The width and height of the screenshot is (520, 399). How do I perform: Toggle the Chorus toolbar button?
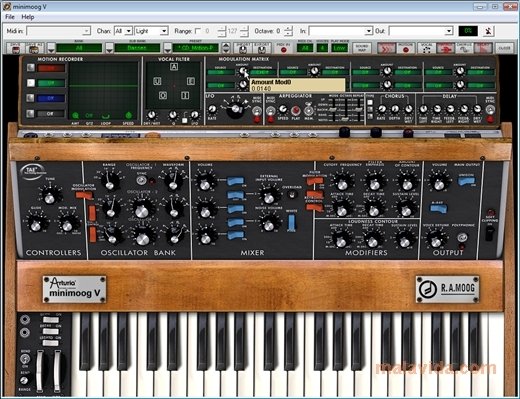(x=465, y=48)
